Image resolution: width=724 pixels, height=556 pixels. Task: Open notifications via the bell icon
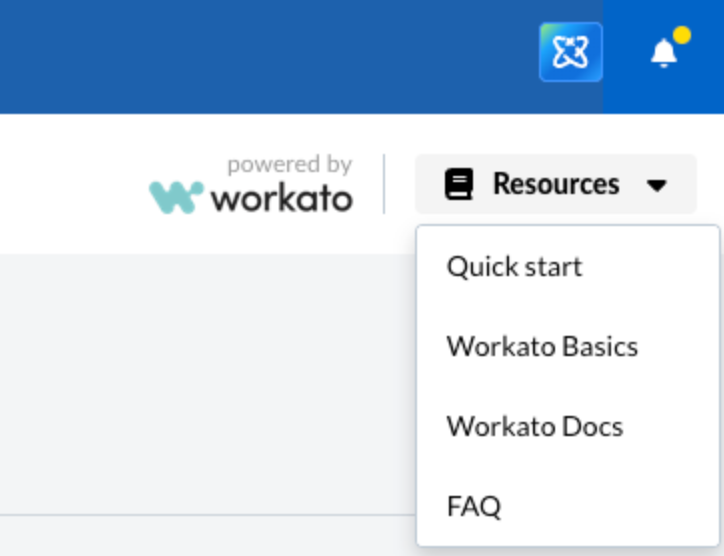[x=663, y=54]
